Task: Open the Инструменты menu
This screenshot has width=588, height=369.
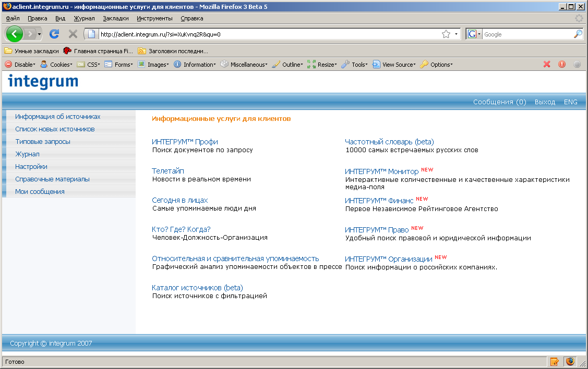Action: tap(154, 18)
